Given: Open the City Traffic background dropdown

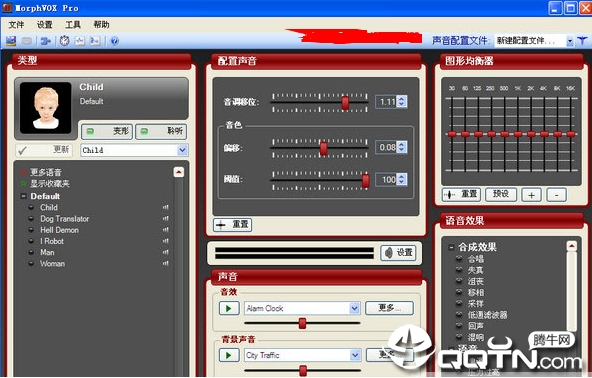Looking at the screenshot, I should click(355, 355).
